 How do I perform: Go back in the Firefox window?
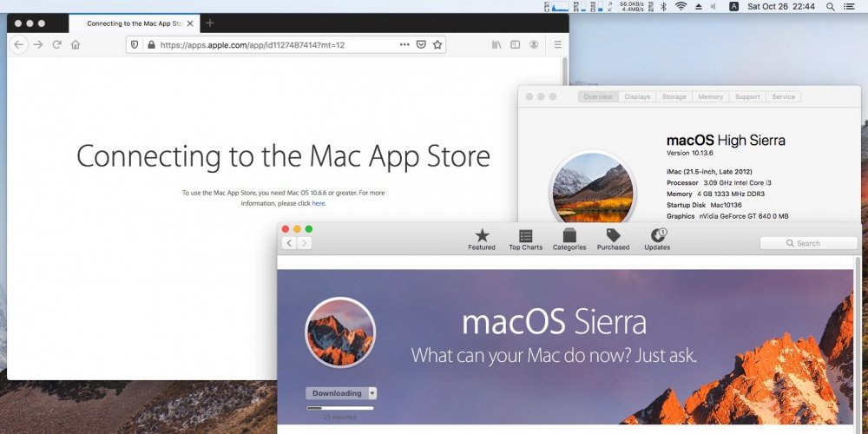[x=19, y=45]
